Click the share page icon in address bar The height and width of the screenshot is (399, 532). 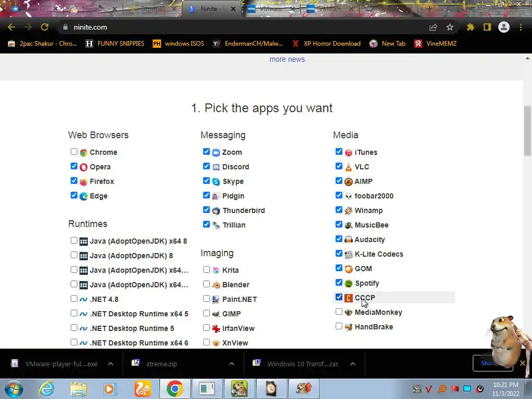[x=433, y=27]
